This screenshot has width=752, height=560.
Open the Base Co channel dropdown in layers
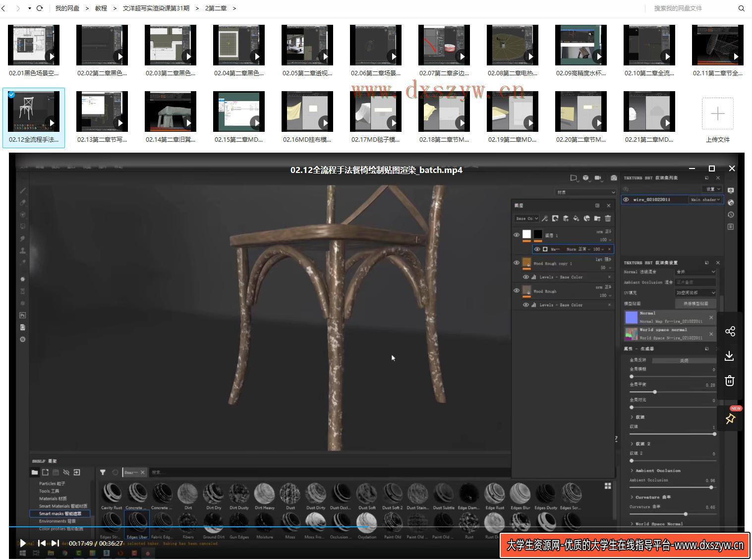(x=526, y=219)
